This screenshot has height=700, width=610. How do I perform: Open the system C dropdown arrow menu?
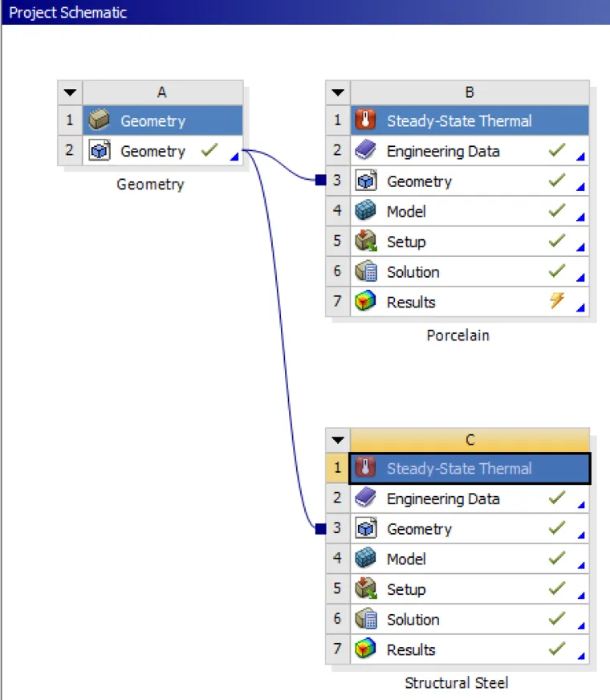pos(338,440)
